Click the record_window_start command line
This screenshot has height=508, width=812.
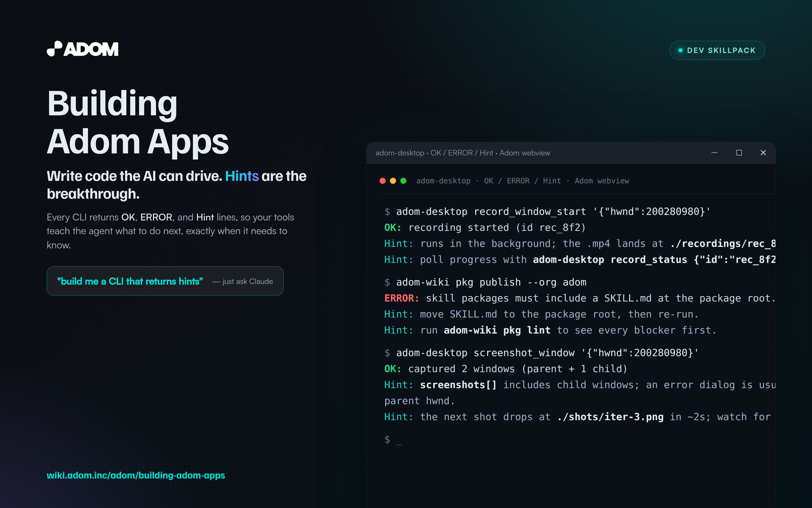[547, 212]
